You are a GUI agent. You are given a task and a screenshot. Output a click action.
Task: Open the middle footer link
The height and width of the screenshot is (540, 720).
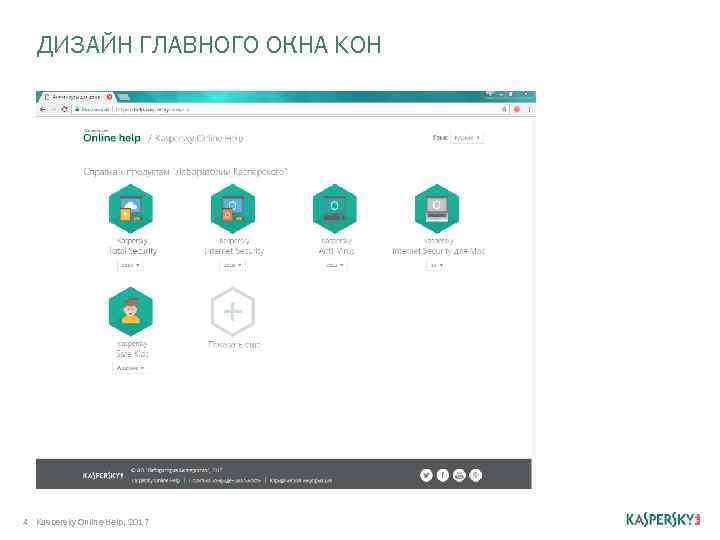click(x=225, y=480)
